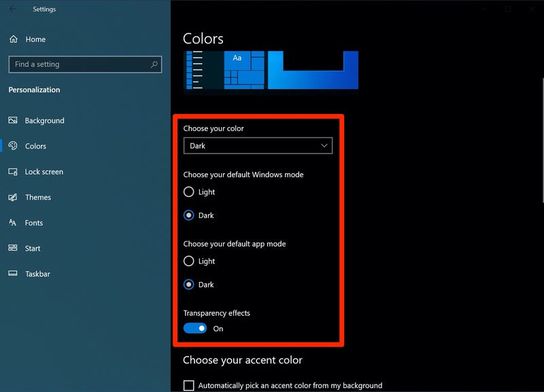This screenshot has width=544, height=392.
Task: Open Taskbar settings from the sidebar menu
Action: click(14, 273)
